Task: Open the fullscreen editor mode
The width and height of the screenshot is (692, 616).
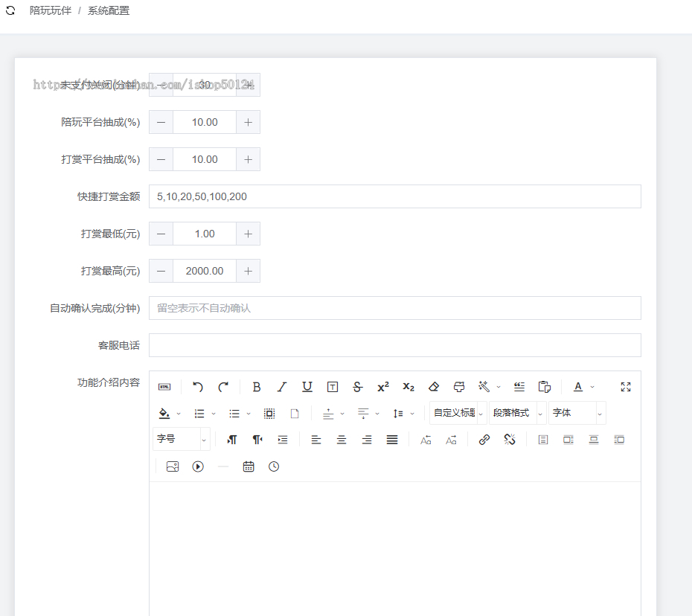Action: click(626, 387)
